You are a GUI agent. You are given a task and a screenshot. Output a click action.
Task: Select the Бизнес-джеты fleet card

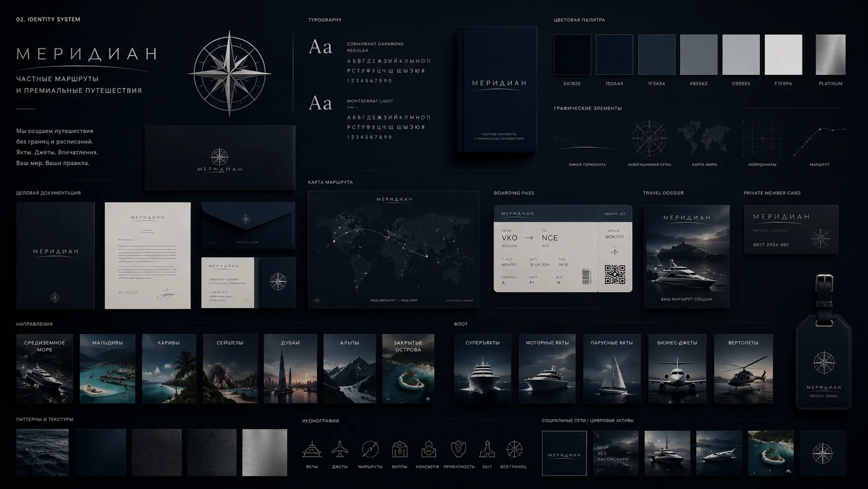click(x=677, y=368)
